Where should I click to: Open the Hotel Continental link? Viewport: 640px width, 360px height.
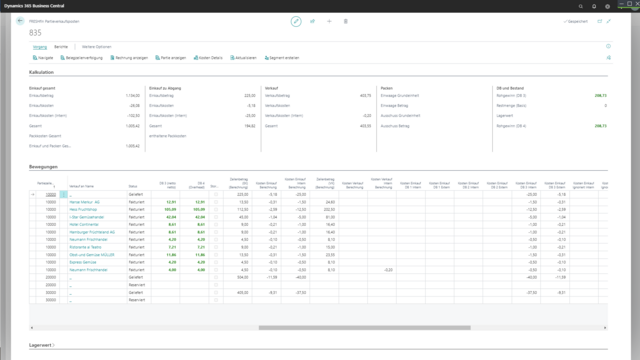pyautogui.click(x=84, y=224)
